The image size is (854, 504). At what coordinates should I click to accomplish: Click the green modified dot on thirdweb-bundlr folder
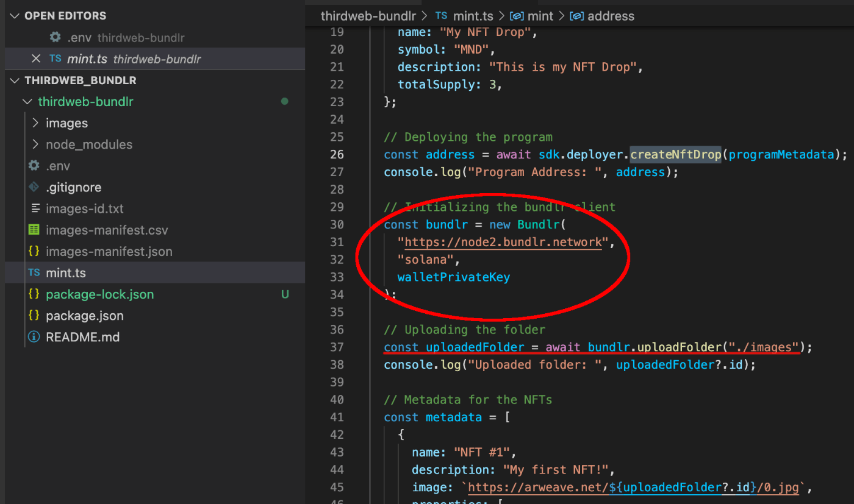pyautogui.click(x=285, y=102)
